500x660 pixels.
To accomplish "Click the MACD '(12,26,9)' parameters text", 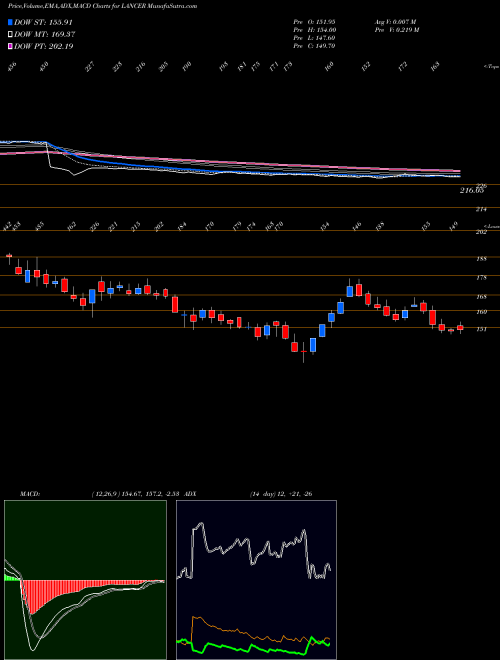I will coord(107,493).
